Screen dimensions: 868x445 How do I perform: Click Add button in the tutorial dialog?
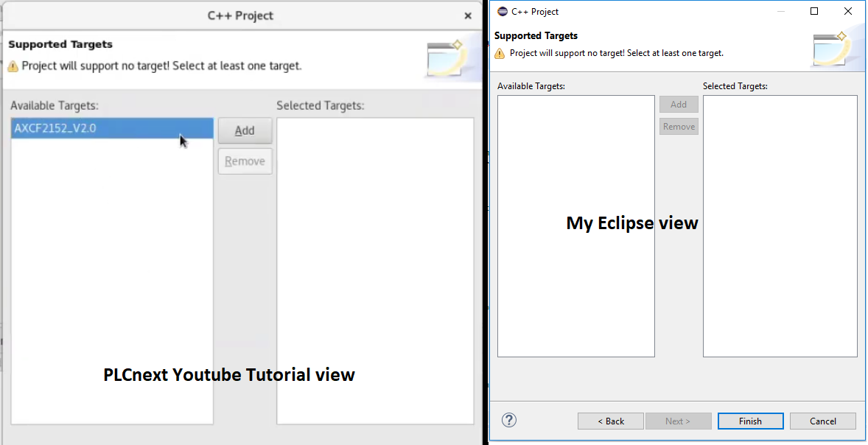click(x=245, y=130)
